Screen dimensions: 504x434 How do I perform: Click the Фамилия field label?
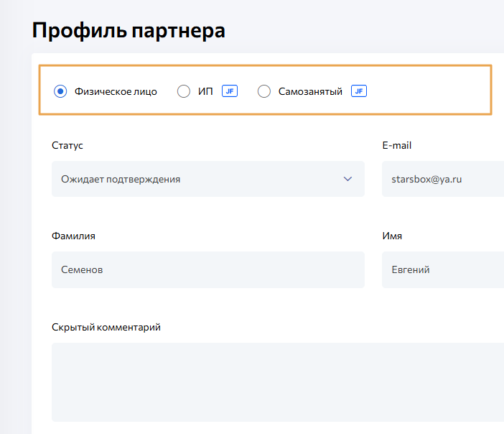(73, 236)
